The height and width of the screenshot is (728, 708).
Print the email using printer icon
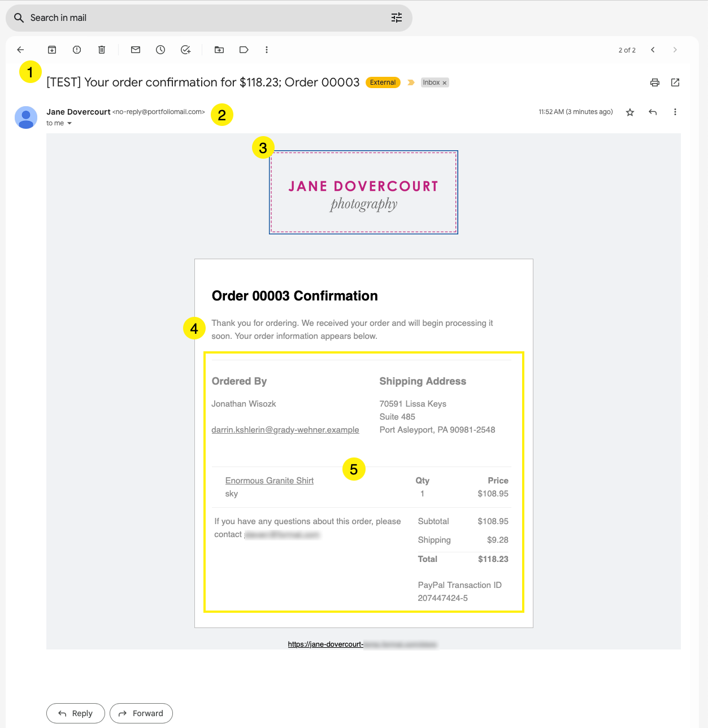655,82
